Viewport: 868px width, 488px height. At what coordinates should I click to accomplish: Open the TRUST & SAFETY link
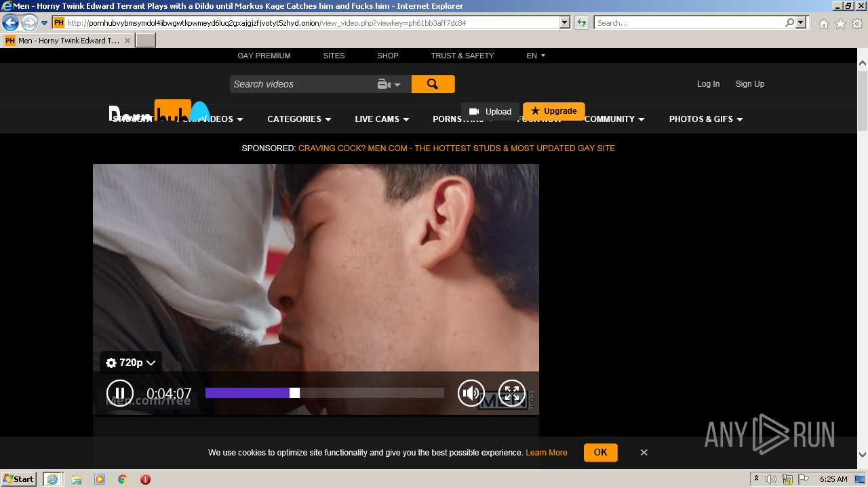pos(462,56)
